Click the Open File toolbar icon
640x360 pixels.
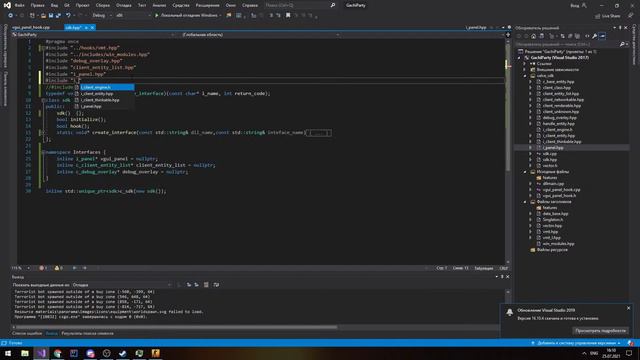pyautogui.click(x=43, y=16)
